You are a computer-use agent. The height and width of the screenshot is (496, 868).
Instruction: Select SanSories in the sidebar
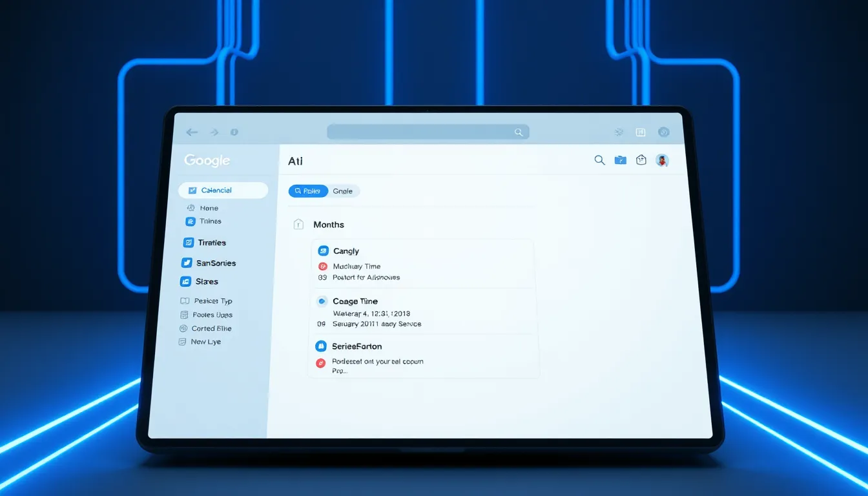[216, 263]
